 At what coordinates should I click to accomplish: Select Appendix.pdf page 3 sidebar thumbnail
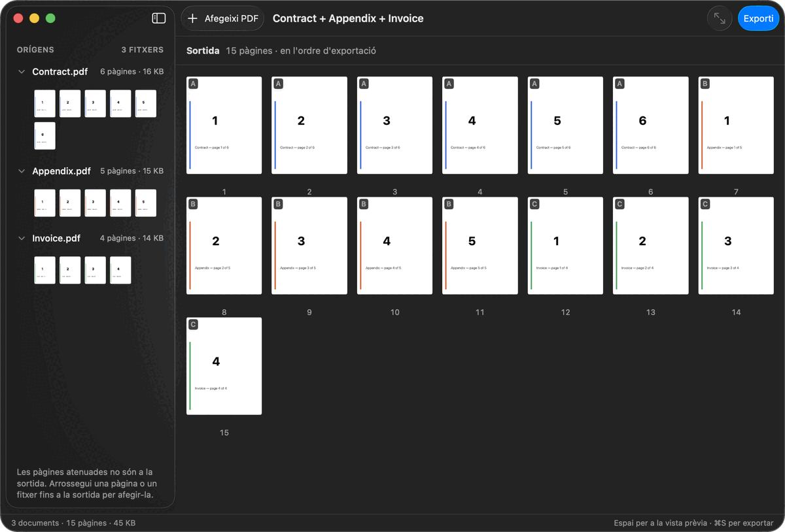(96, 203)
